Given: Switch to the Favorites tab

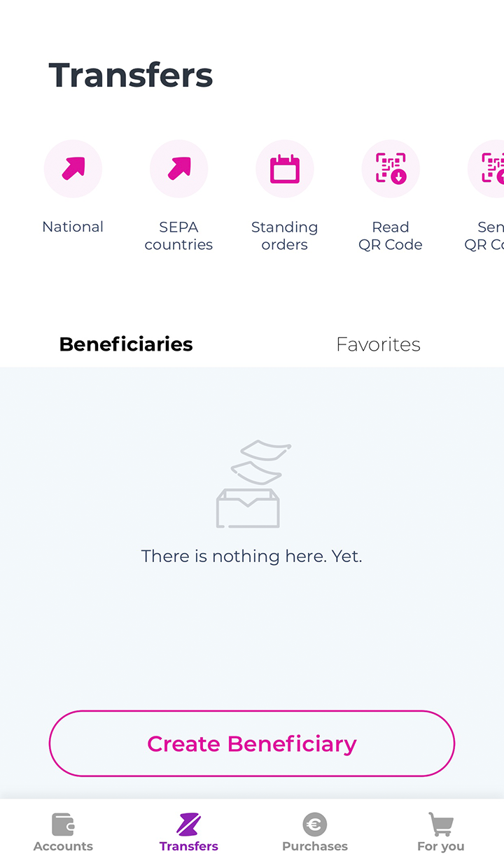Looking at the screenshot, I should click(378, 344).
